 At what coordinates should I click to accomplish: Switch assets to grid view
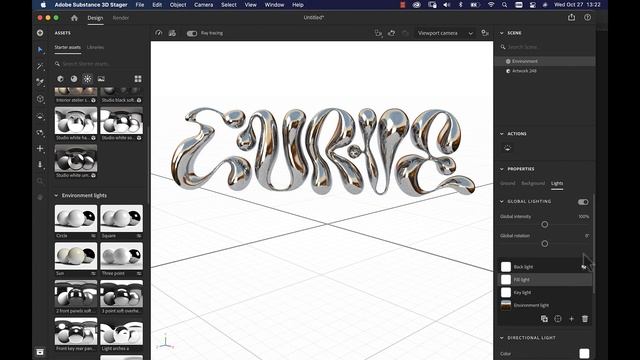(138, 79)
